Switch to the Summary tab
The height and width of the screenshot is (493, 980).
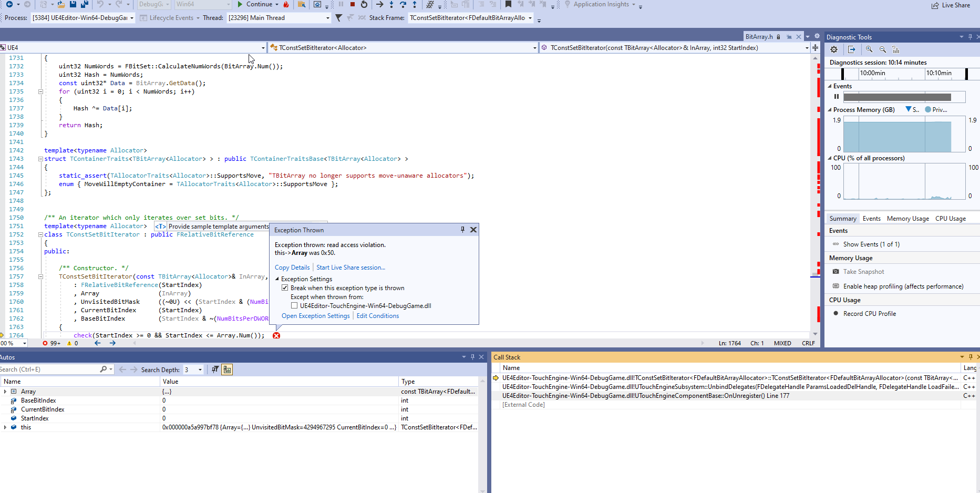pyautogui.click(x=843, y=219)
